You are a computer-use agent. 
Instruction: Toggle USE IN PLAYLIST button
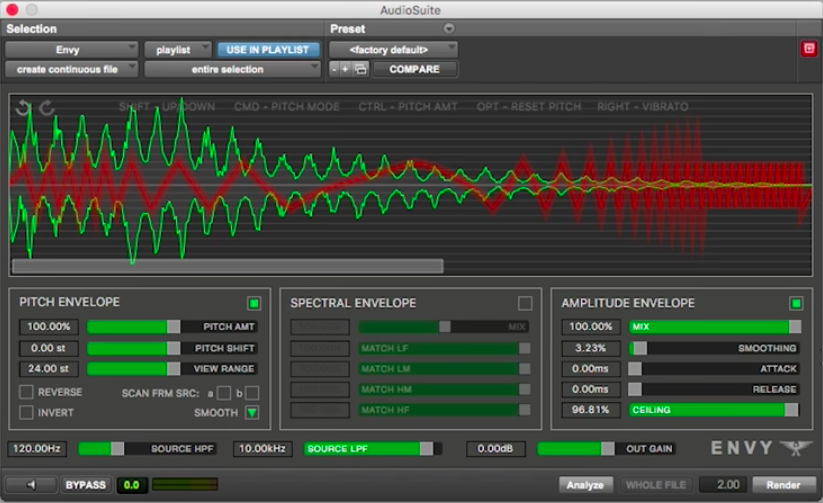(x=268, y=49)
